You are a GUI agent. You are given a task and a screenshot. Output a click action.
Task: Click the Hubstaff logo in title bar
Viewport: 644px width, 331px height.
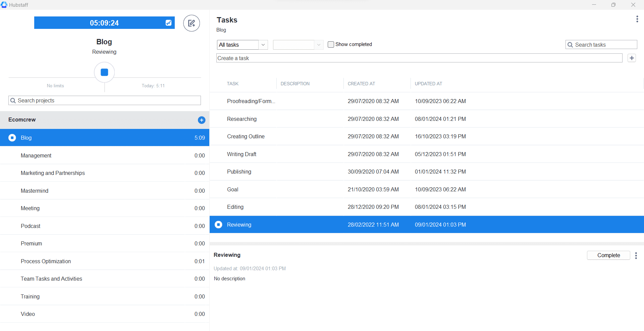coord(4,5)
